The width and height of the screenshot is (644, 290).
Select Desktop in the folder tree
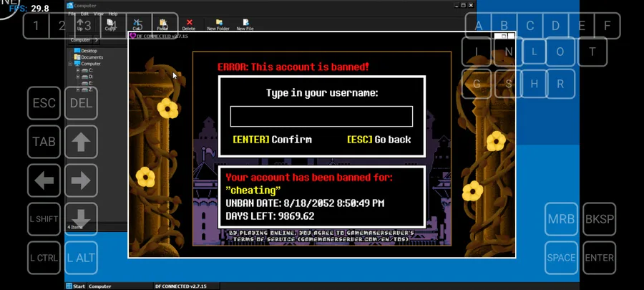(x=85, y=51)
